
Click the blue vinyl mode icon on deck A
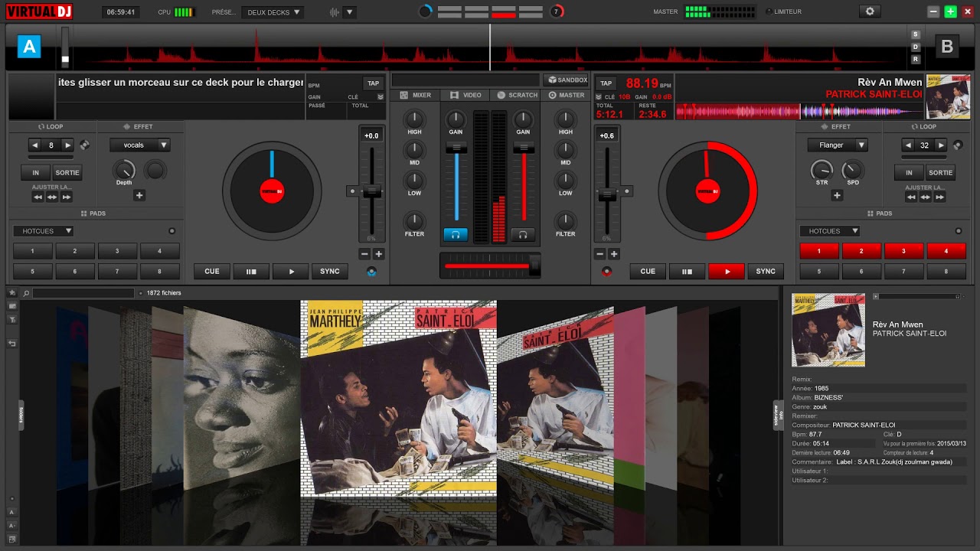[x=372, y=271]
